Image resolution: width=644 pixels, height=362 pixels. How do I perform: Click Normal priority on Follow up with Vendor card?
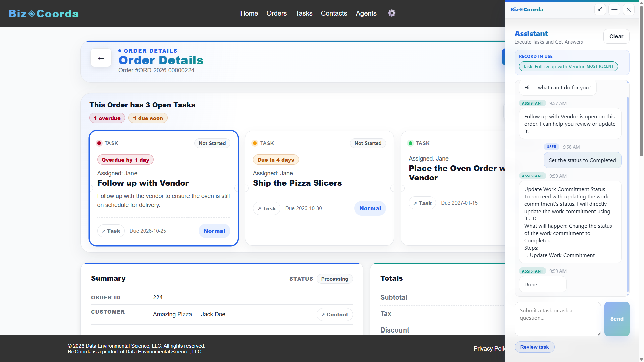tap(214, 231)
